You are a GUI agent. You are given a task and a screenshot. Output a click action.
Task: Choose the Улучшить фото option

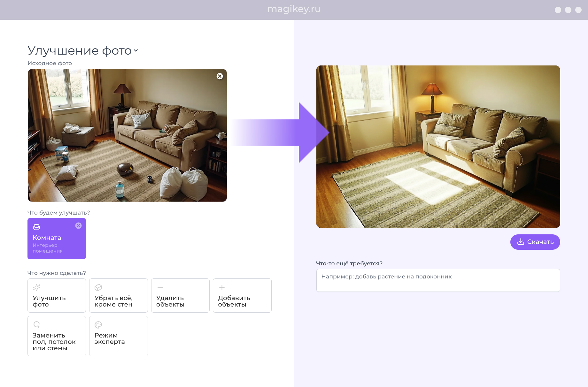pos(57,295)
